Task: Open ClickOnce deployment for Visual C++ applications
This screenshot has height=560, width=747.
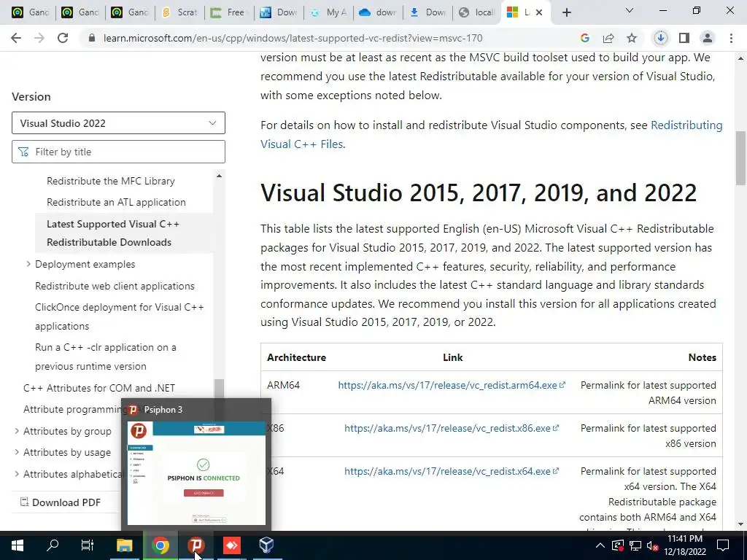Action: pyautogui.click(x=119, y=316)
